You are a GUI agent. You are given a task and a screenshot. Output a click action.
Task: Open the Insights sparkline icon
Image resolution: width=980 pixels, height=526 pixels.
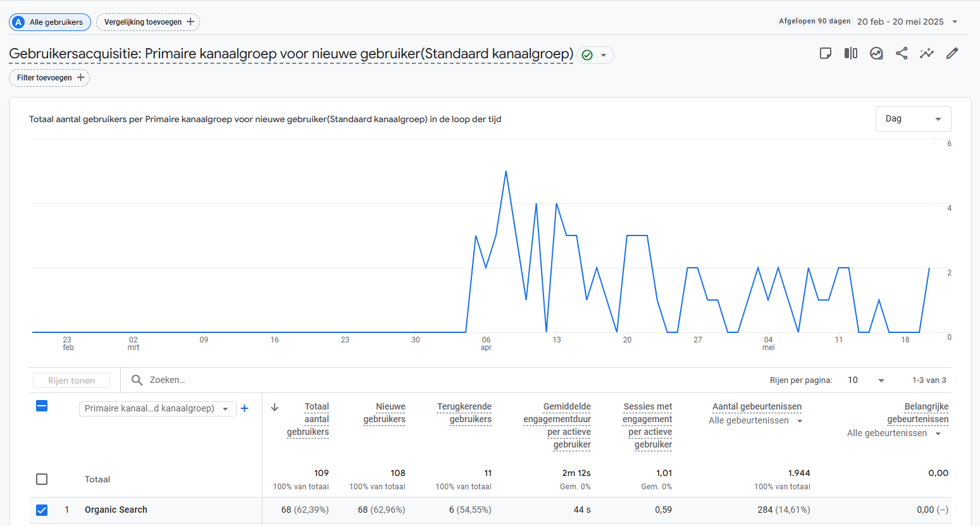(x=927, y=54)
